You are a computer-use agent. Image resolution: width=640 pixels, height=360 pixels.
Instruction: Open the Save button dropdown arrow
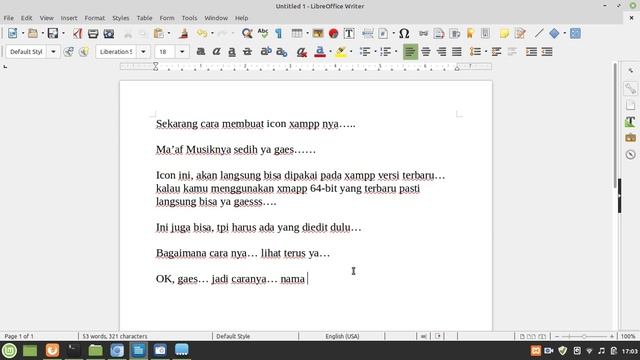[x=63, y=33]
